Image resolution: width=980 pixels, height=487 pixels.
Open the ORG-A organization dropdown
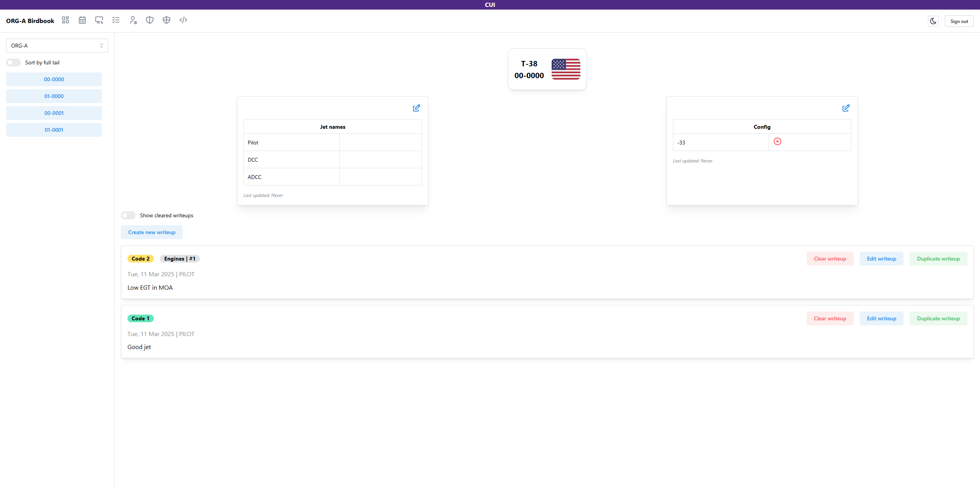pos(57,46)
